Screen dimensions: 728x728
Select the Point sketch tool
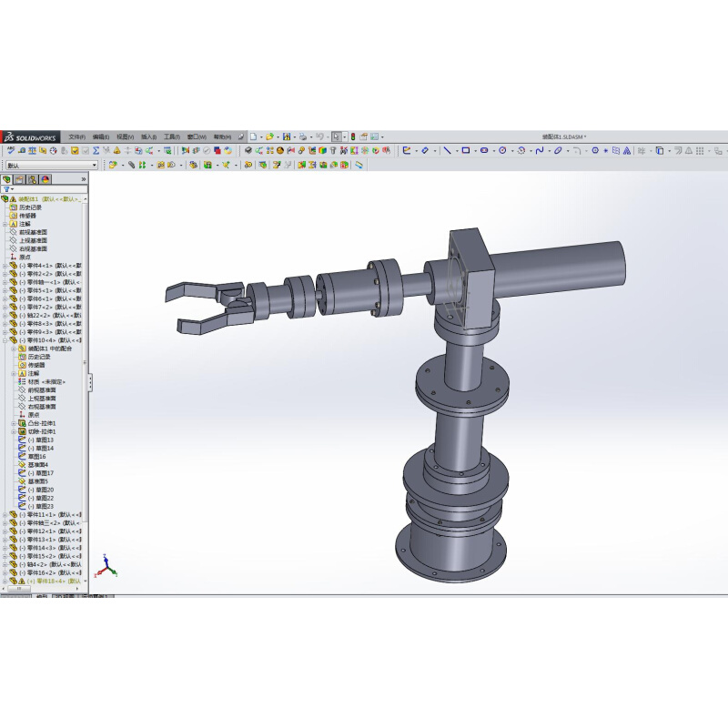click(605, 150)
